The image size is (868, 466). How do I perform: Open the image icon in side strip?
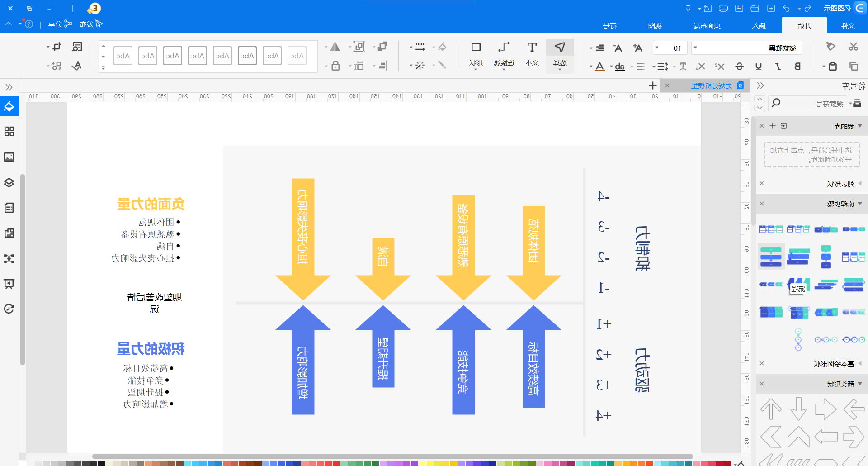pos(9,157)
